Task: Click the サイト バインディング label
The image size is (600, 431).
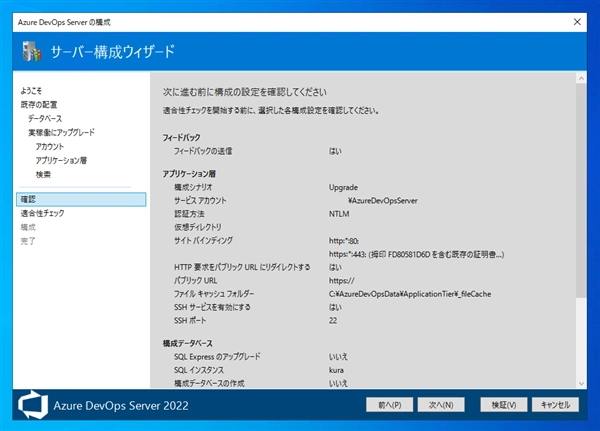Action: point(203,241)
